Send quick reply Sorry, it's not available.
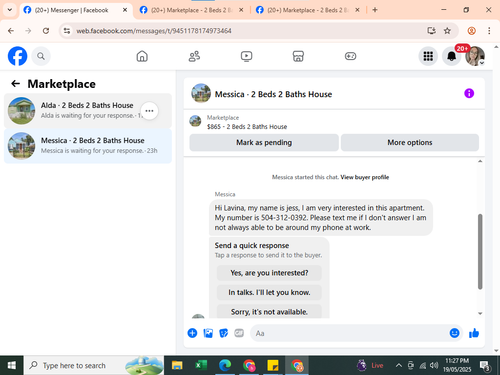Screen dimensions: 500x375 tap(269, 312)
